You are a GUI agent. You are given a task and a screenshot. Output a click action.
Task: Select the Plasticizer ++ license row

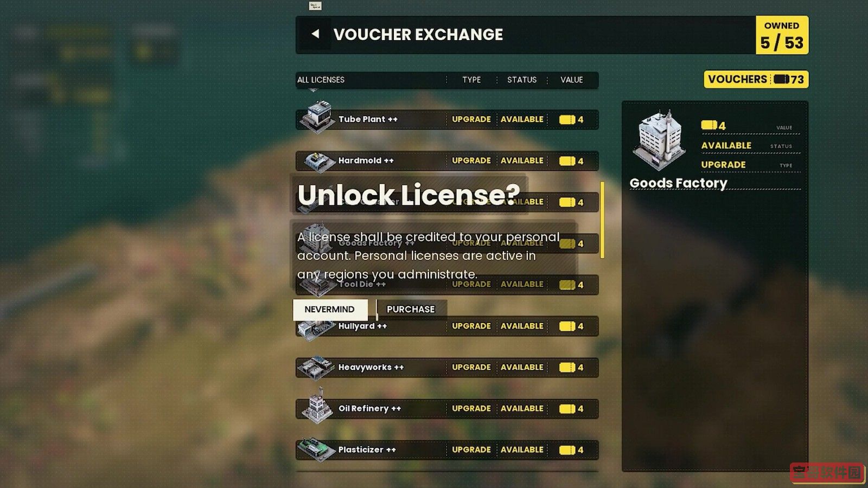point(447,450)
